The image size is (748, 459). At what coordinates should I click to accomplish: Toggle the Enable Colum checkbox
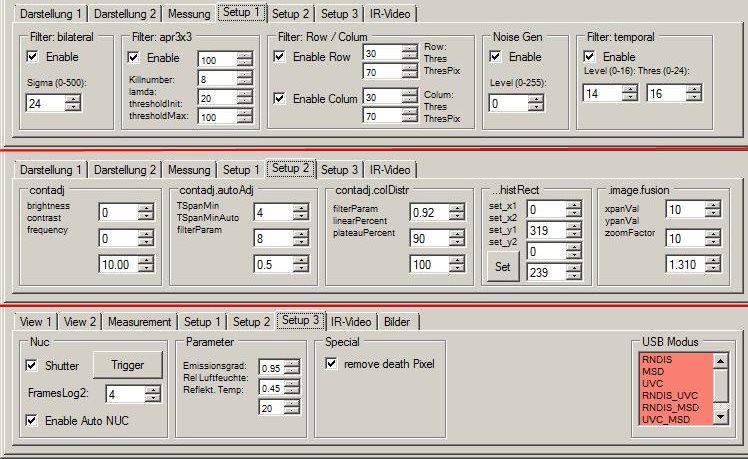[x=280, y=97]
